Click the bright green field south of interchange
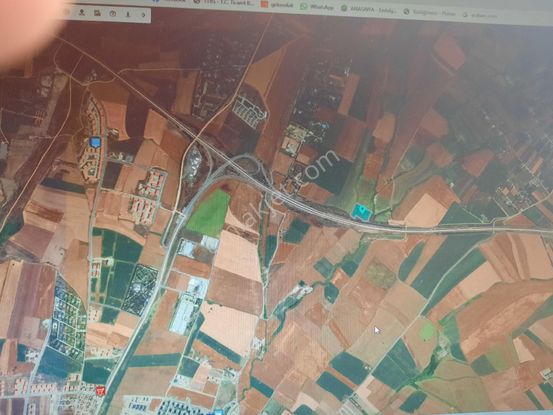Viewport: 553px width, 415px height. [209, 212]
